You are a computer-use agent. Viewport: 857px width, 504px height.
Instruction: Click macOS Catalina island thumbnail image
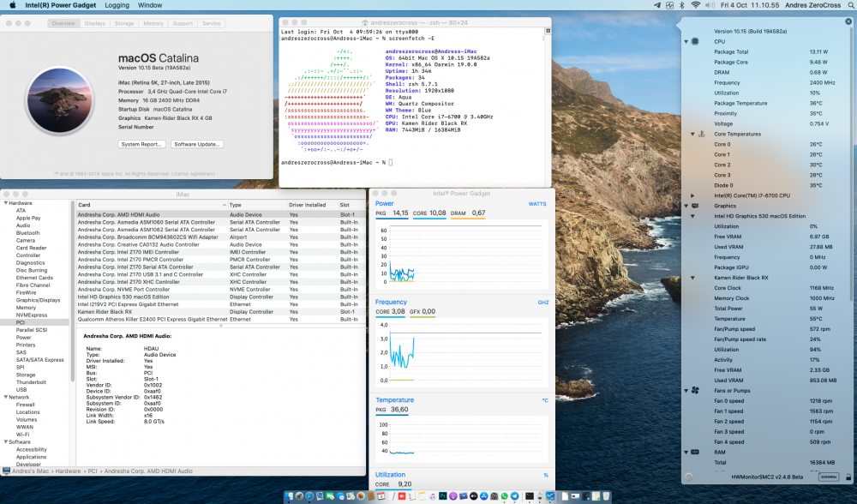pos(60,100)
